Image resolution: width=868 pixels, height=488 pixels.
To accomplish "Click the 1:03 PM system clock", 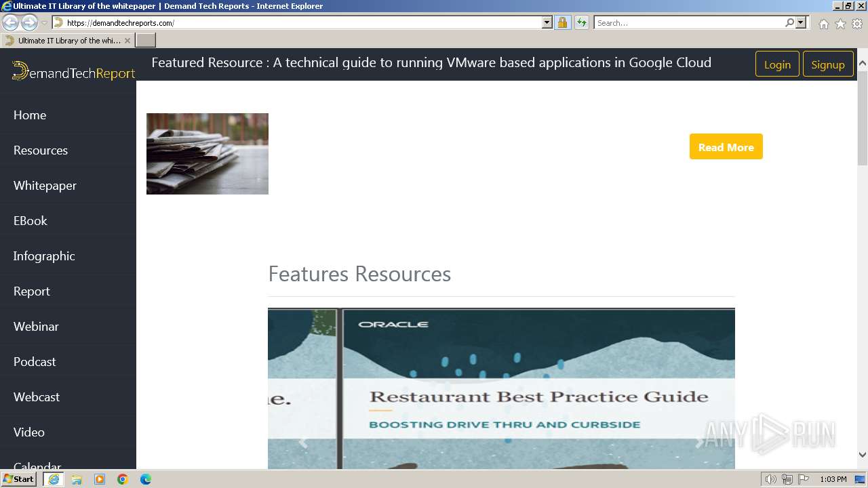I will tap(833, 479).
